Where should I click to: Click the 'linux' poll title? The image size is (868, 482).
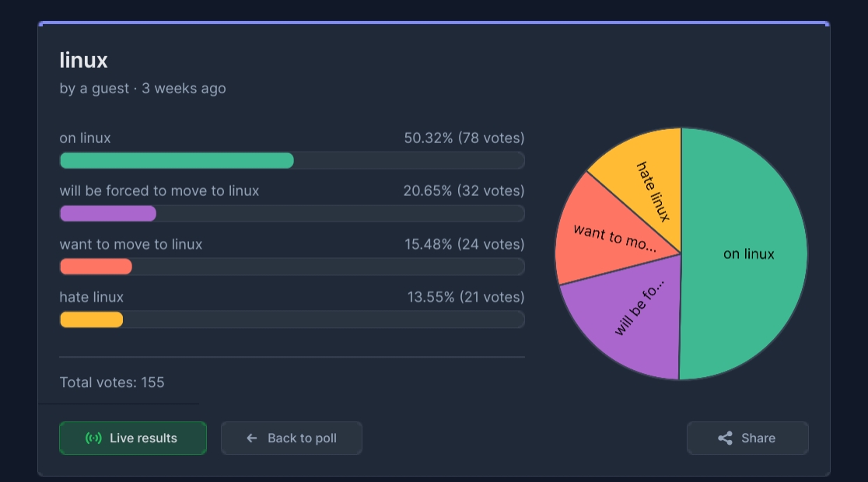pos(83,61)
